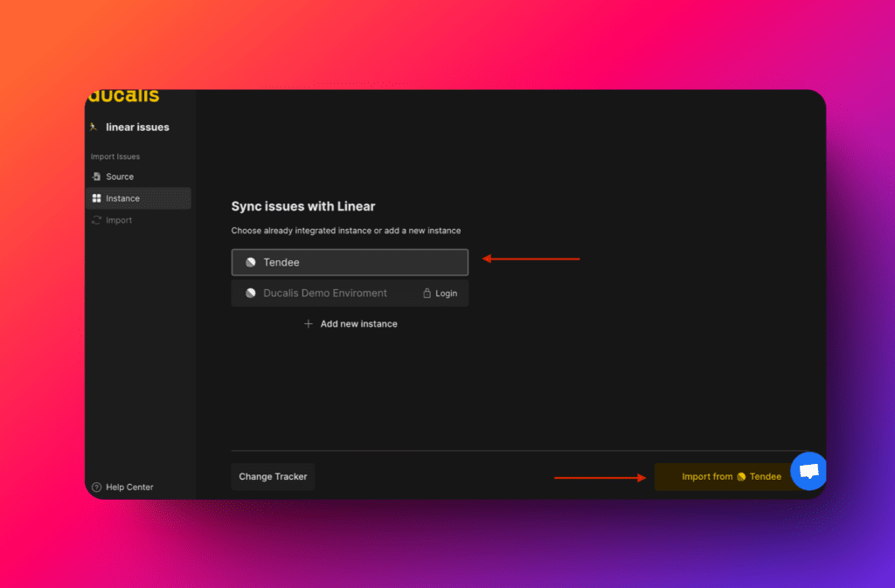
Task: Open the blue chat support bubble
Action: (x=808, y=471)
